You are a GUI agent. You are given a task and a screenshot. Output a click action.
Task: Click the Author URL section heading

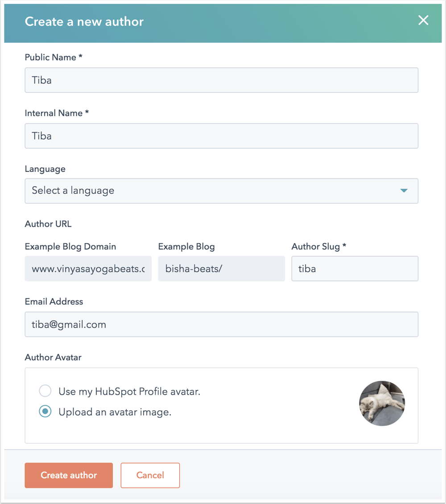(x=48, y=224)
